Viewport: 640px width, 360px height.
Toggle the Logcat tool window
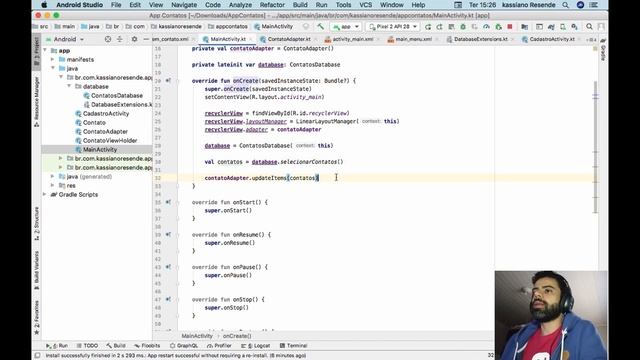[x=256, y=345]
